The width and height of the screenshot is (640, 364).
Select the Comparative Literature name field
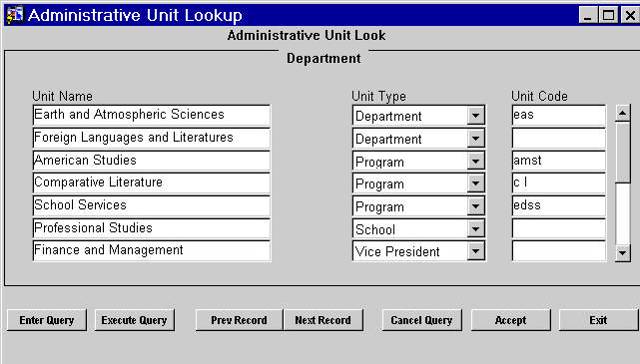pyautogui.click(x=152, y=182)
